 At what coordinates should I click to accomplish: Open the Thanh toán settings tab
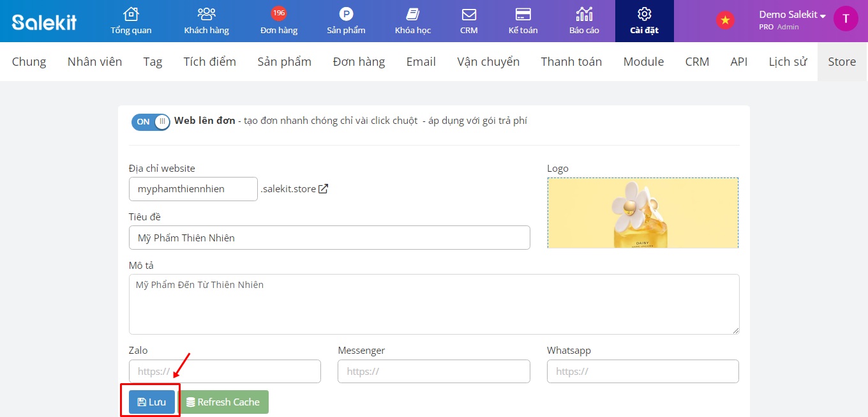[x=571, y=62]
